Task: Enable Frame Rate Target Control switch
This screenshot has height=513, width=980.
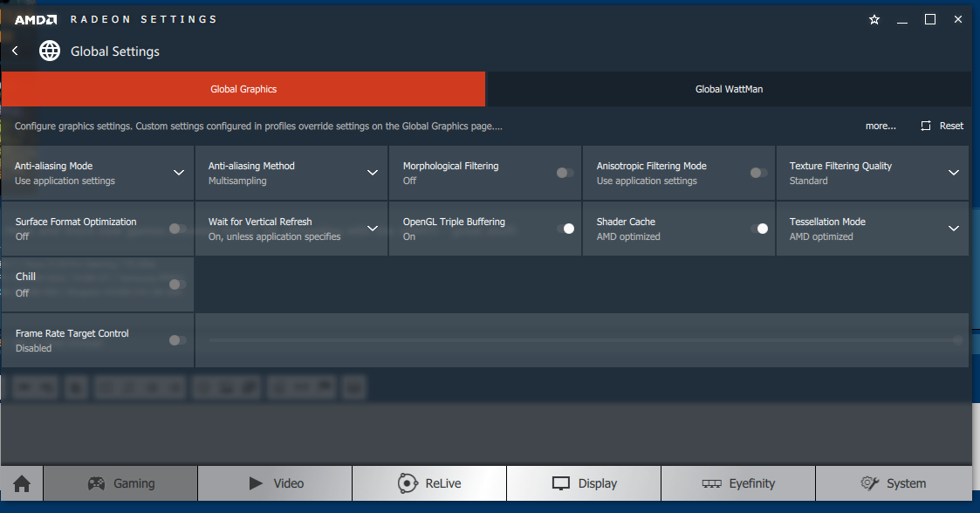Action: point(177,340)
